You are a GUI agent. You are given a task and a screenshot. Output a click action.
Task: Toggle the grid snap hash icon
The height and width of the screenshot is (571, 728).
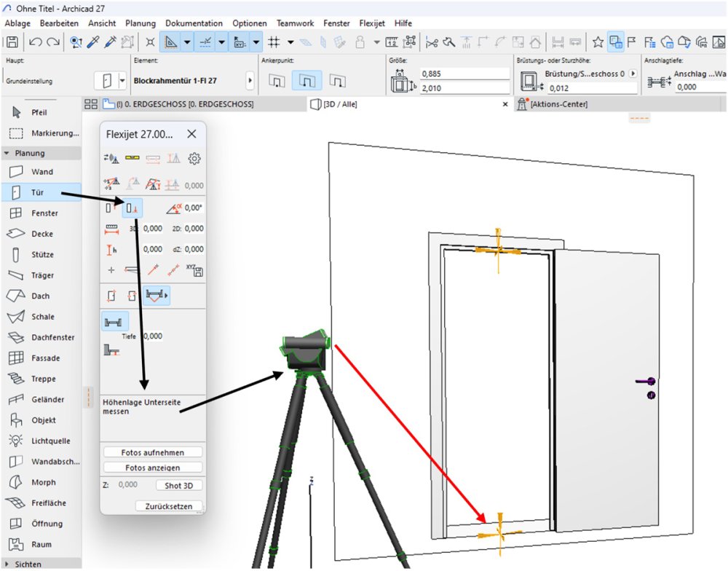[x=274, y=42]
